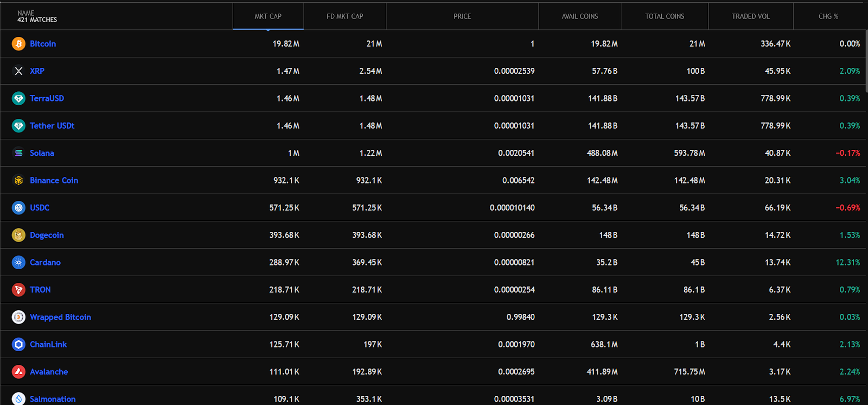Sort by the CHG % column
868x405 pixels.
coord(828,16)
